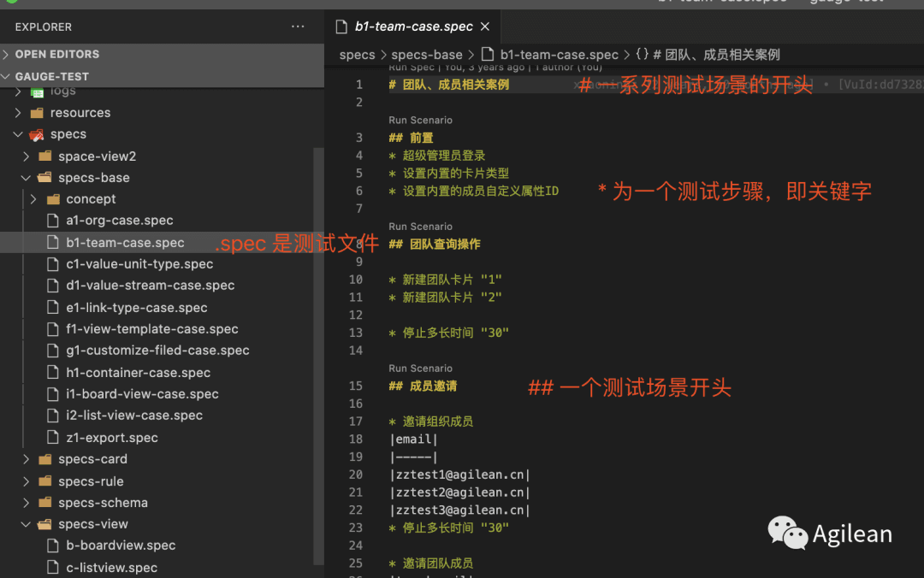Image resolution: width=924 pixels, height=578 pixels.
Task: Click the h1-container-case.spec file icon
Action: click(53, 373)
